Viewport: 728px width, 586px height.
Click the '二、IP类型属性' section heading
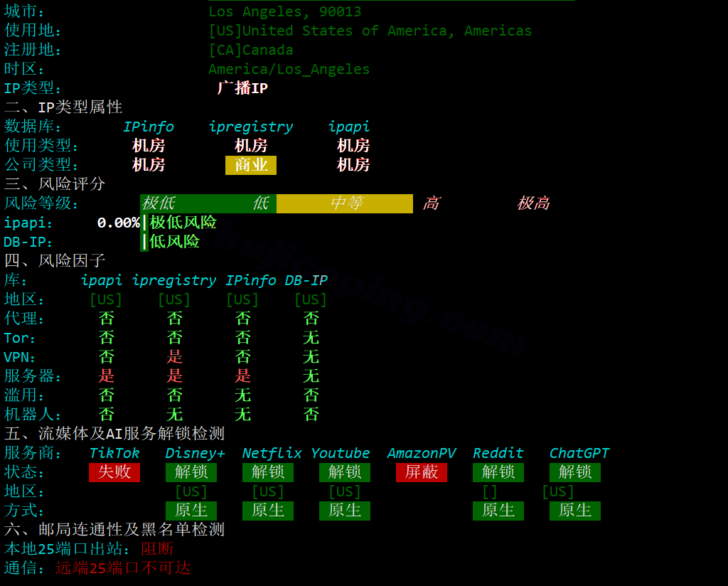point(63,107)
